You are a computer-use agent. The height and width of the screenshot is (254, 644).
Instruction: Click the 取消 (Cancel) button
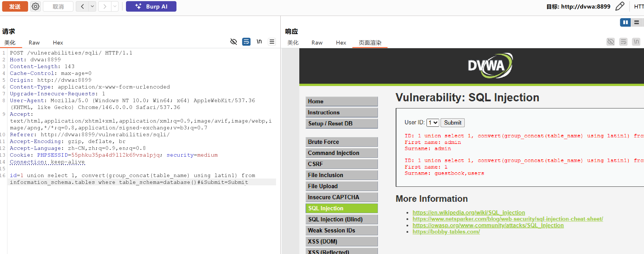pyautogui.click(x=58, y=6)
